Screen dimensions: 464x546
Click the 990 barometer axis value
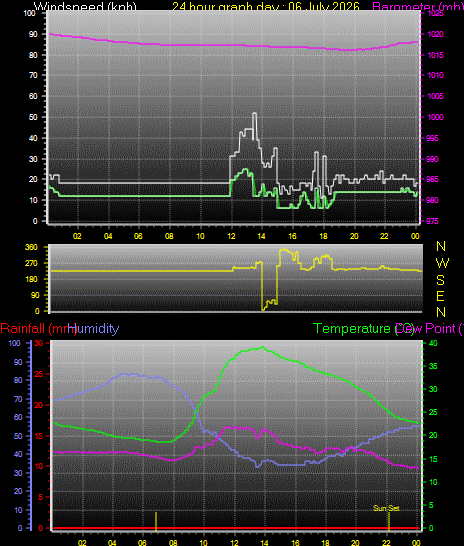(x=433, y=159)
